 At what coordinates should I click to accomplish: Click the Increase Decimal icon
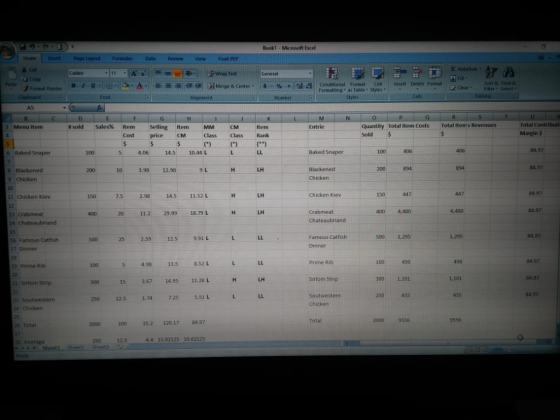tap(299, 86)
